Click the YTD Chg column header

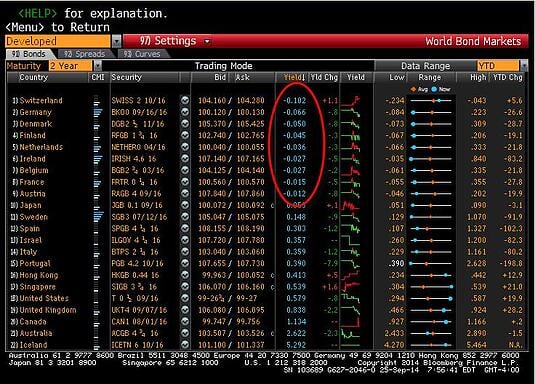tap(508, 77)
